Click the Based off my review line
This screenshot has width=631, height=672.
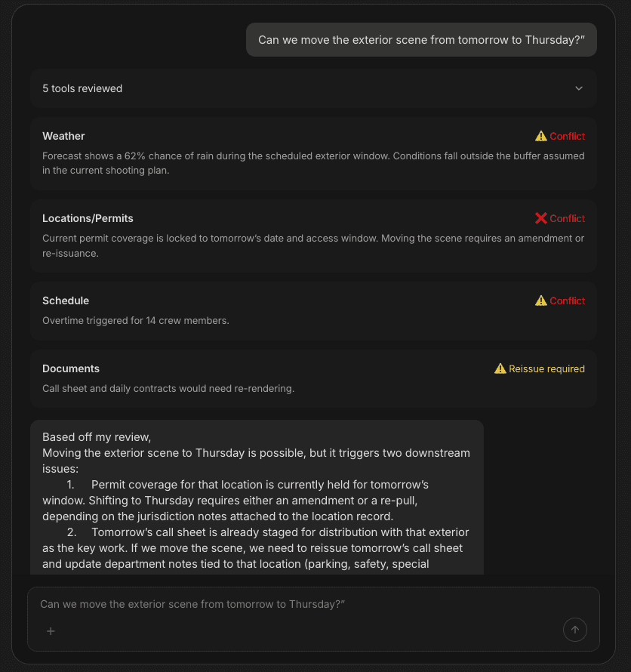click(97, 437)
